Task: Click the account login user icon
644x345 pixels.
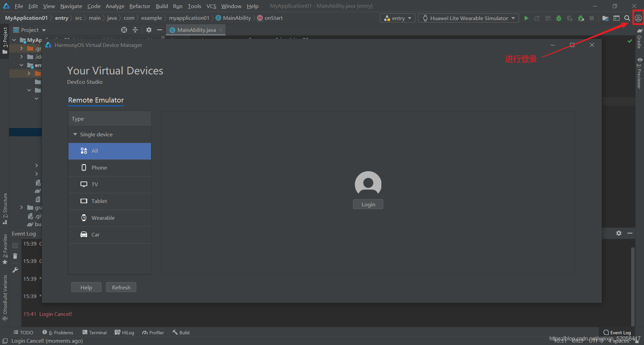Action: (x=638, y=18)
